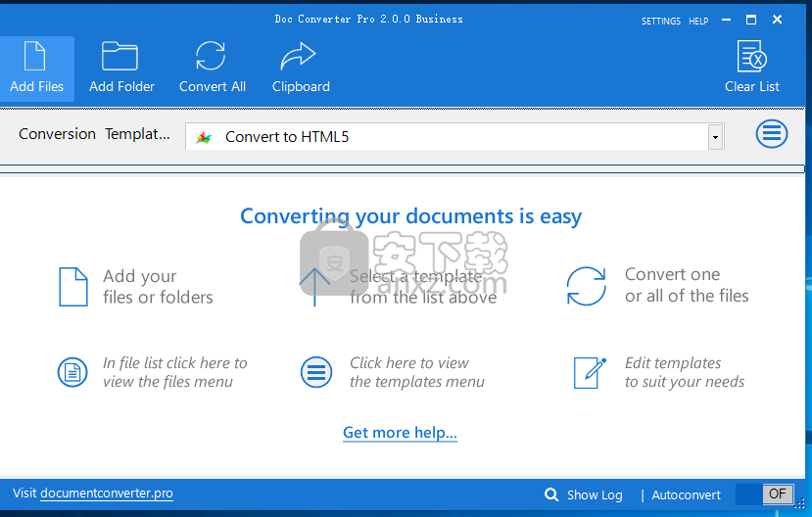Open HELP in the title bar
This screenshot has height=517, width=812.
click(x=698, y=22)
